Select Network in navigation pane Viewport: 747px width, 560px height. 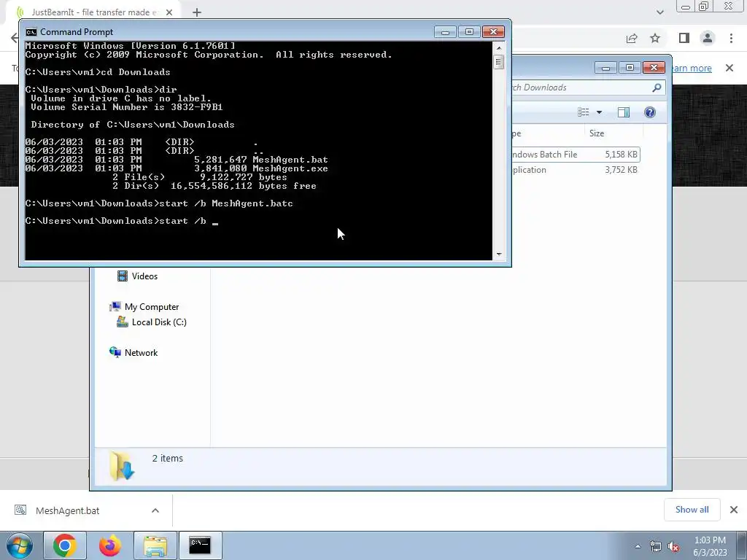click(134, 353)
